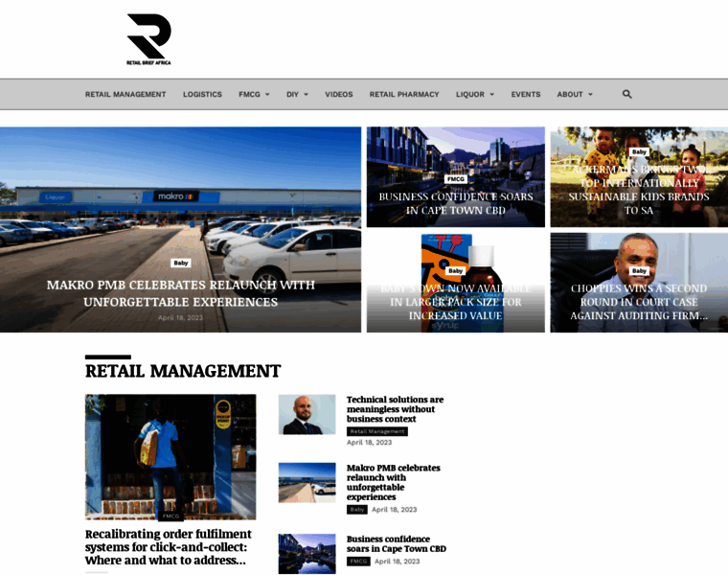Expand the About menu arrow
The width and height of the screenshot is (728, 575).
[x=590, y=95]
